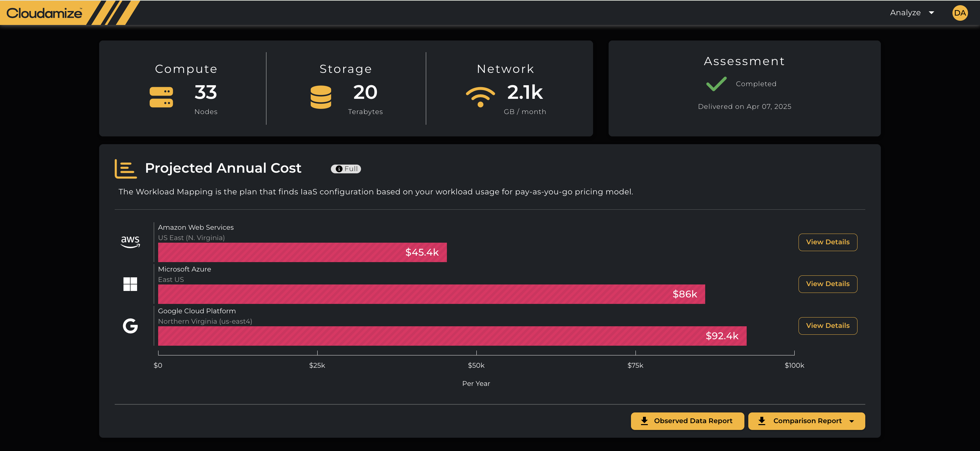This screenshot has width=980, height=451.
Task: Click the AWS logo icon
Action: pos(130,242)
